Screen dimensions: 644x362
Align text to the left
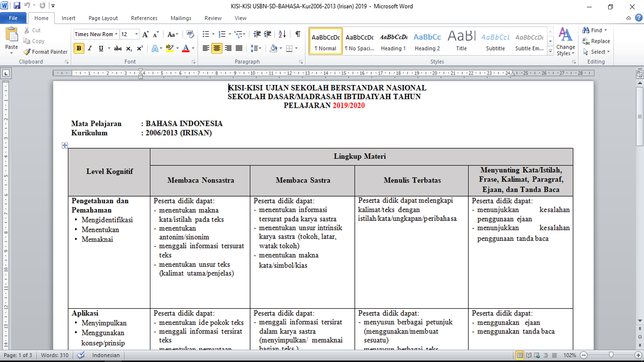pyautogui.click(x=206, y=48)
